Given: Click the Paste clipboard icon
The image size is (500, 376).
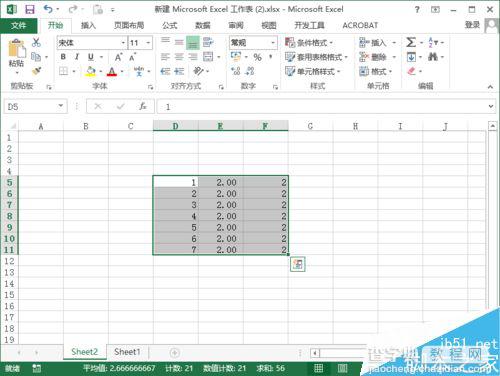Looking at the screenshot, I should [x=16, y=48].
